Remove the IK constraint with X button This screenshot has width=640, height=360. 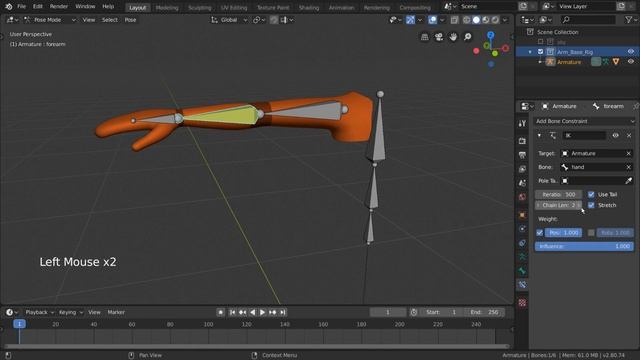(629, 136)
